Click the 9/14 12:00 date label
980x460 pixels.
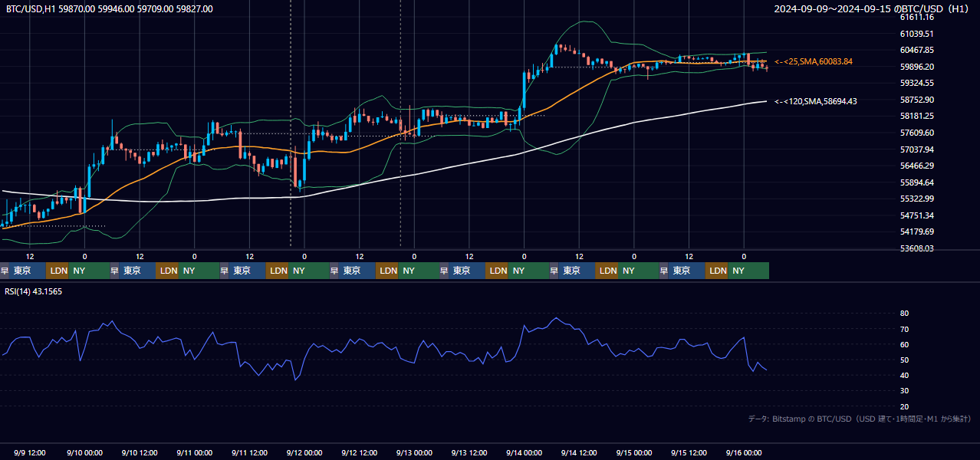(x=580, y=452)
